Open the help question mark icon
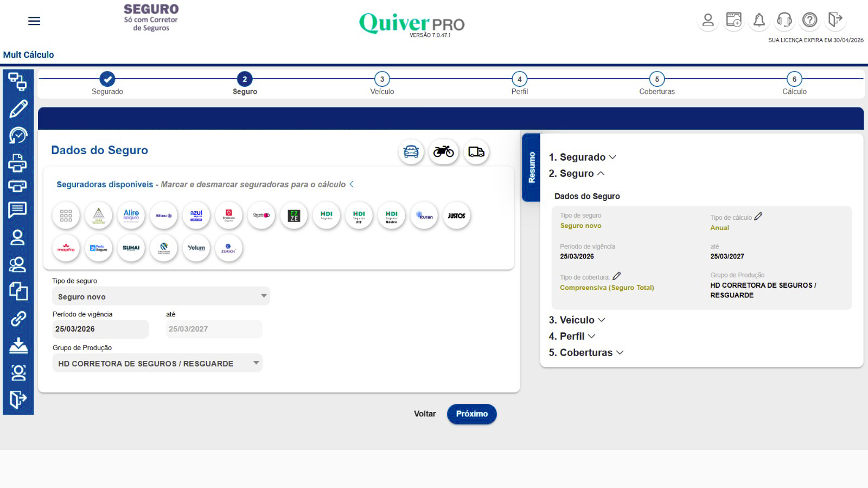868x488 pixels. pos(809,21)
